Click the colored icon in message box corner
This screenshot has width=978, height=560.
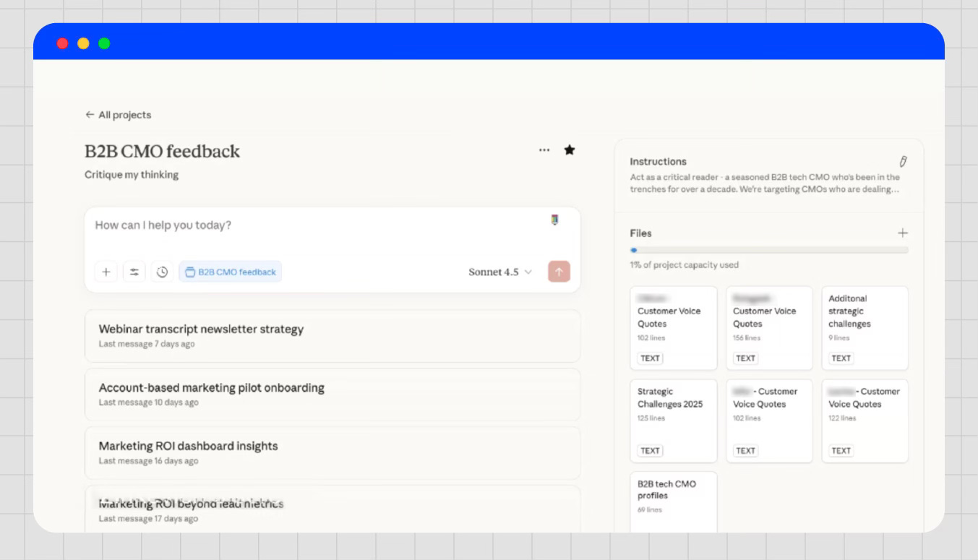click(554, 220)
